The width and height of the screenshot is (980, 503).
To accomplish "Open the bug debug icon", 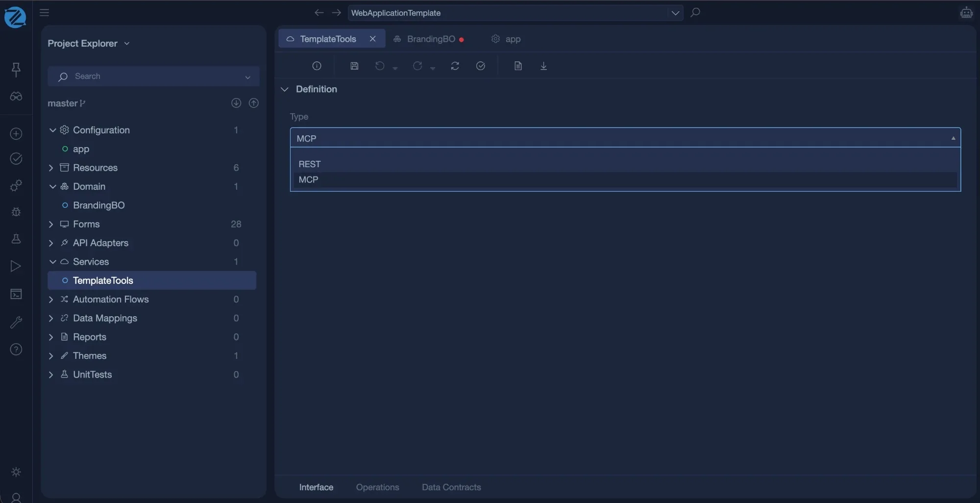I will [x=16, y=212].
